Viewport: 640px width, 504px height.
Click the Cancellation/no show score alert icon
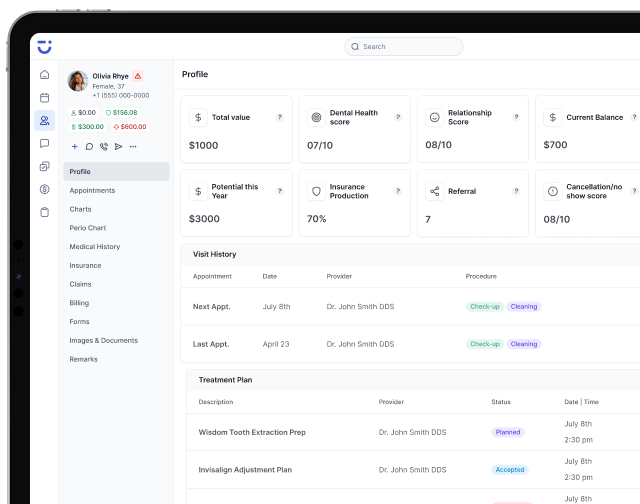point(553,191)
